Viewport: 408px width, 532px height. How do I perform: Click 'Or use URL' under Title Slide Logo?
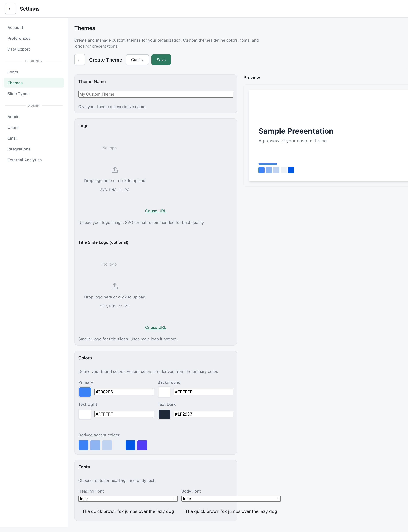[156, 327]
